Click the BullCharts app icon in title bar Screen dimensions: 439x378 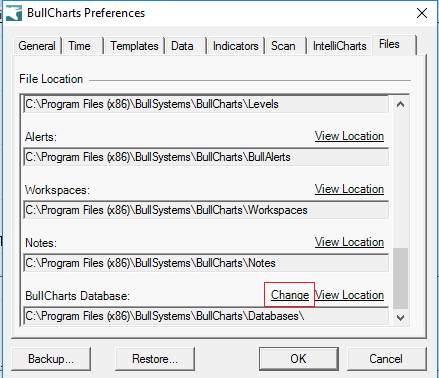(14, 13)
